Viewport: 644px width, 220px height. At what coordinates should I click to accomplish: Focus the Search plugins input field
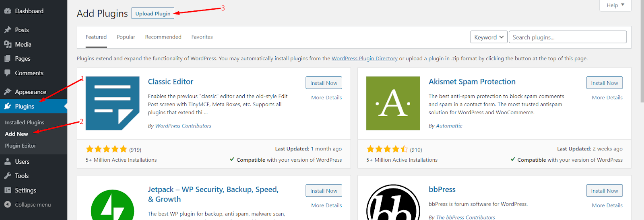(x=568, y=37)
